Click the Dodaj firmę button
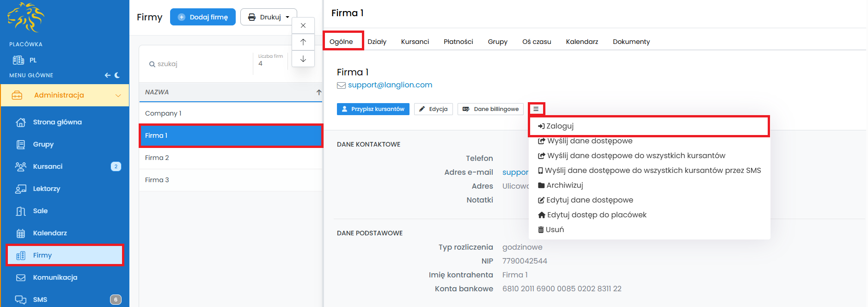The width and height of the screenshot is (868, 307). pos(203,17)
